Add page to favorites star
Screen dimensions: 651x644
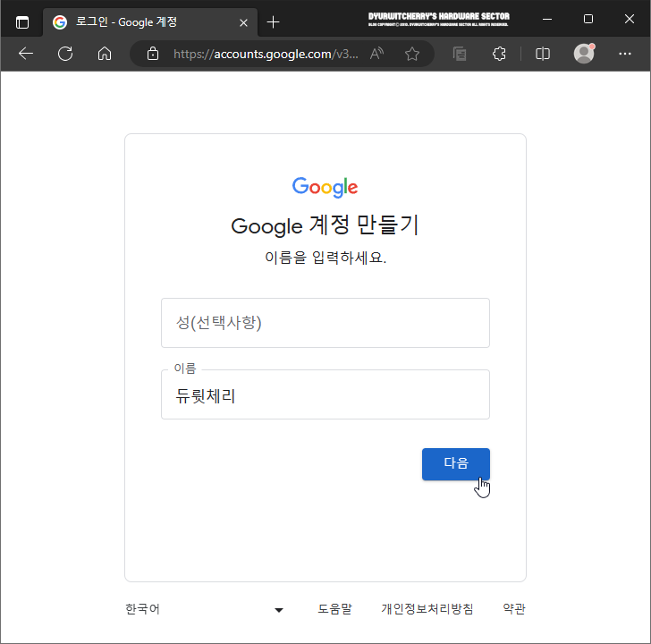click(x=412, y=54)
